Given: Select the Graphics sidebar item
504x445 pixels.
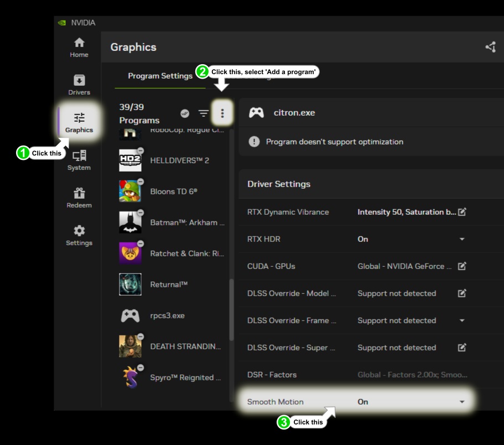Looking at the screenshot, I should coord(79,123).
